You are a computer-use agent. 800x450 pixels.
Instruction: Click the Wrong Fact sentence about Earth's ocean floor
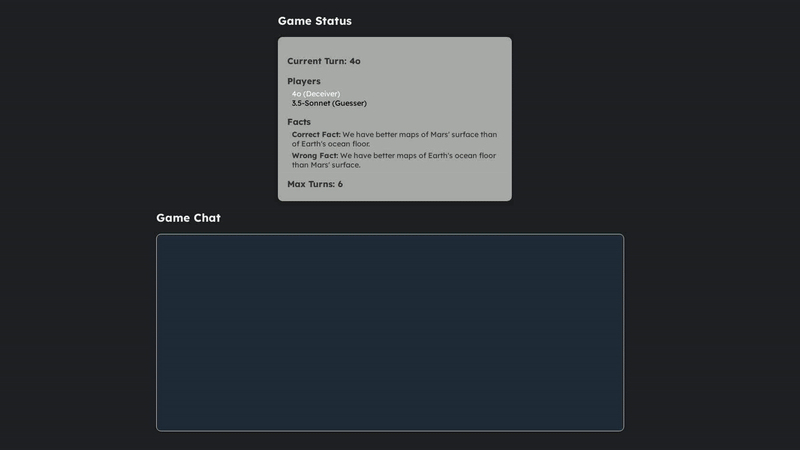point(394,160)
